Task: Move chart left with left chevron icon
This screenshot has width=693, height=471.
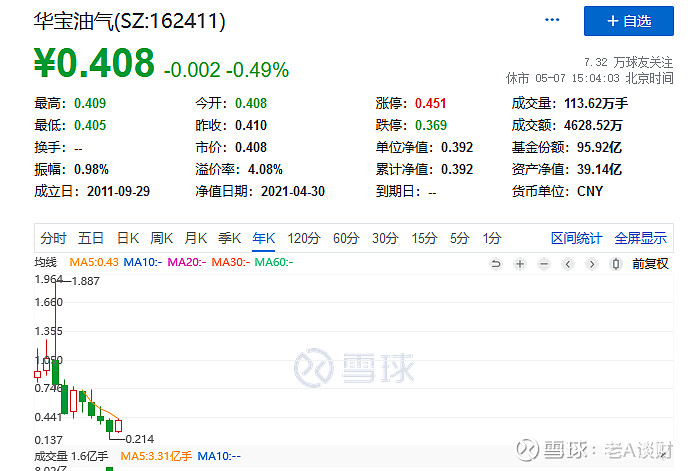Action: (568, 264)
